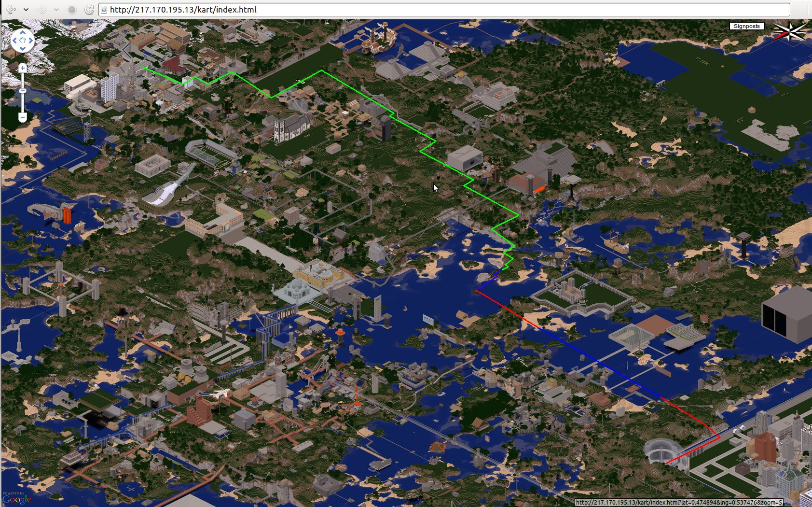This screenshot has width=812, height=507.
Task: Open the forward history dropdown arrow
Action: pos(56,10)
